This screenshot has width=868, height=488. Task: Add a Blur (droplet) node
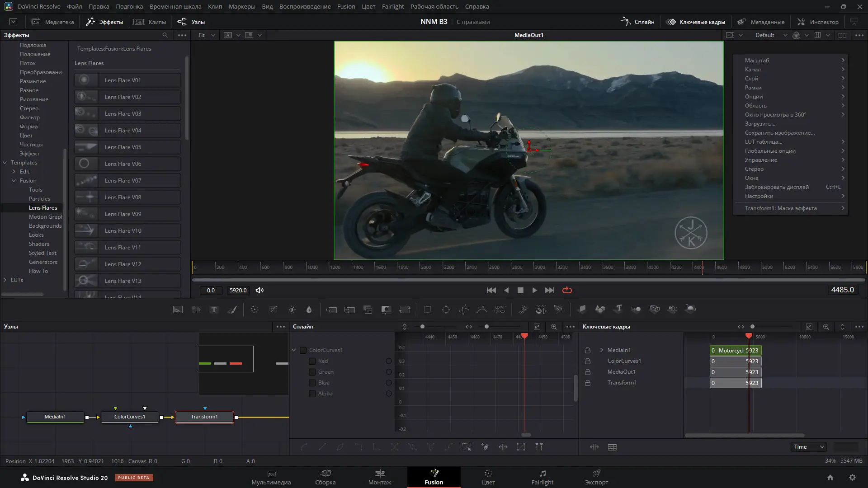[x=309, y=310]
